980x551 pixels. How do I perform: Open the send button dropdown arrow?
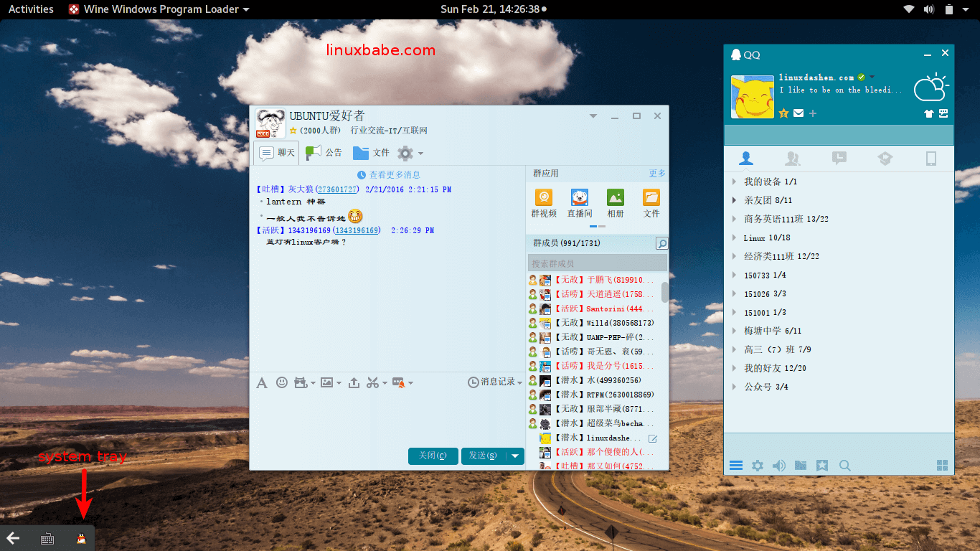point(515,456)
